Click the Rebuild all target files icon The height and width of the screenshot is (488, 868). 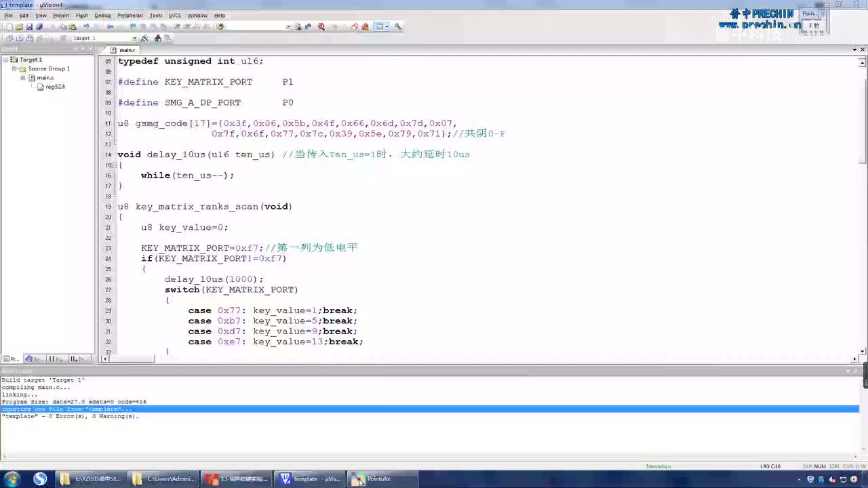coord(30,38)
